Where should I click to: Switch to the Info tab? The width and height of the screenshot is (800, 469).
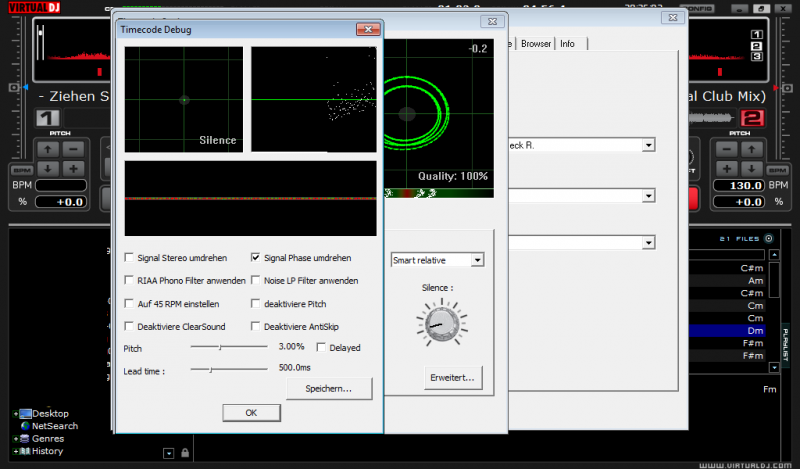pyautogui.click(x=567, y=44)
